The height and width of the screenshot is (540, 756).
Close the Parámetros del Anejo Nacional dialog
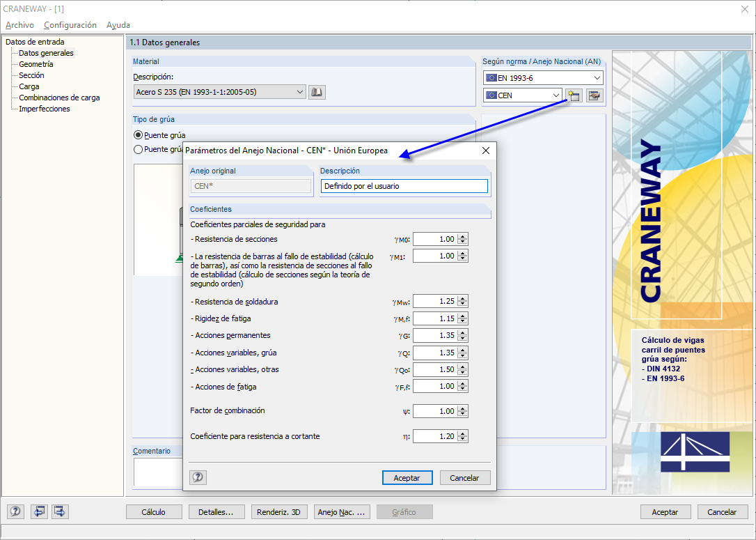coord(485,151)
